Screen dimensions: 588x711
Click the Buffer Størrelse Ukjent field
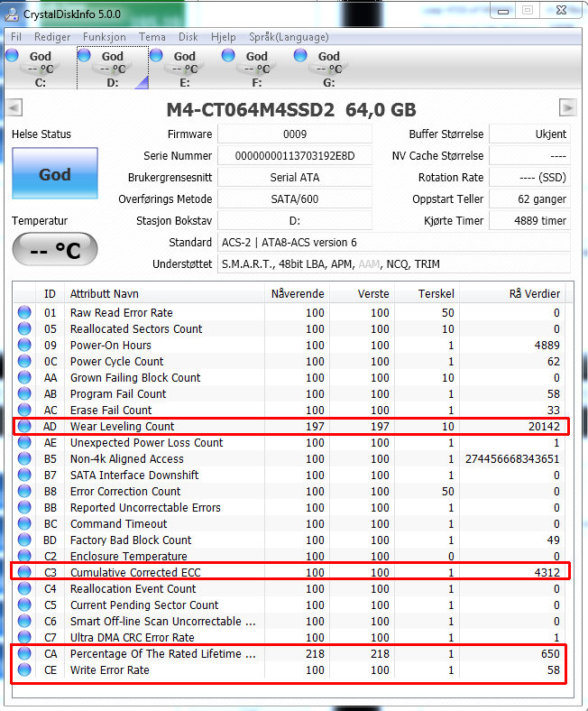tap(529, 134)
